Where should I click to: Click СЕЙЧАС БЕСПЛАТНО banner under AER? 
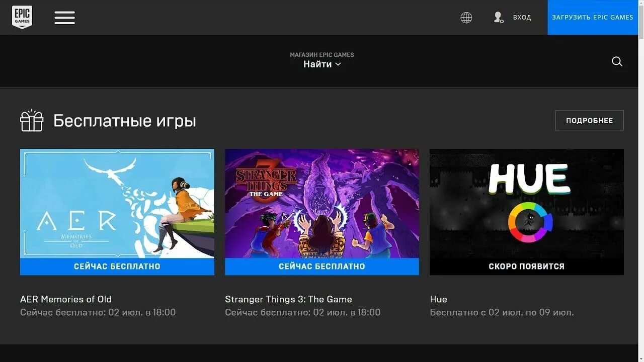(x=117, y=266)
